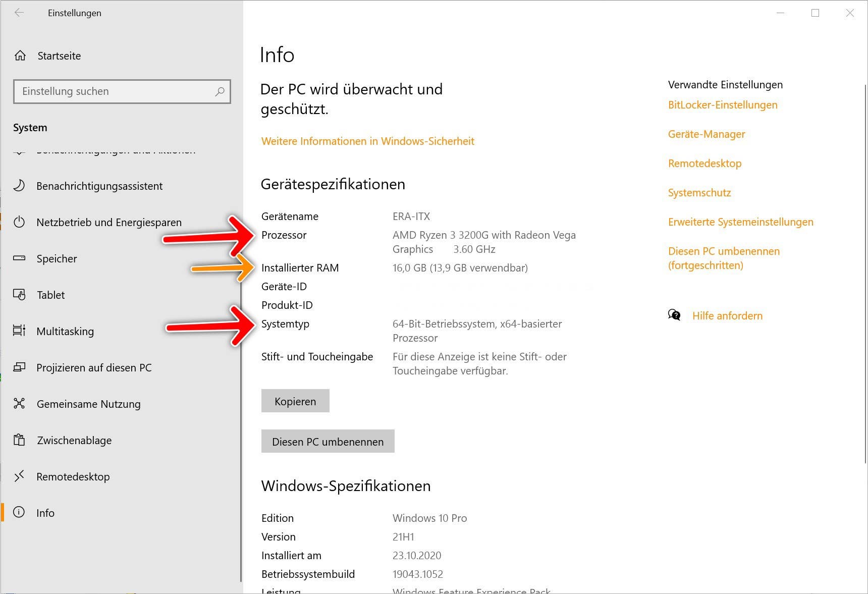Click the back arrow in Einstellungen
Viewport: 868px width, 594px height.
pyautogui.click(x=19, y=13)
